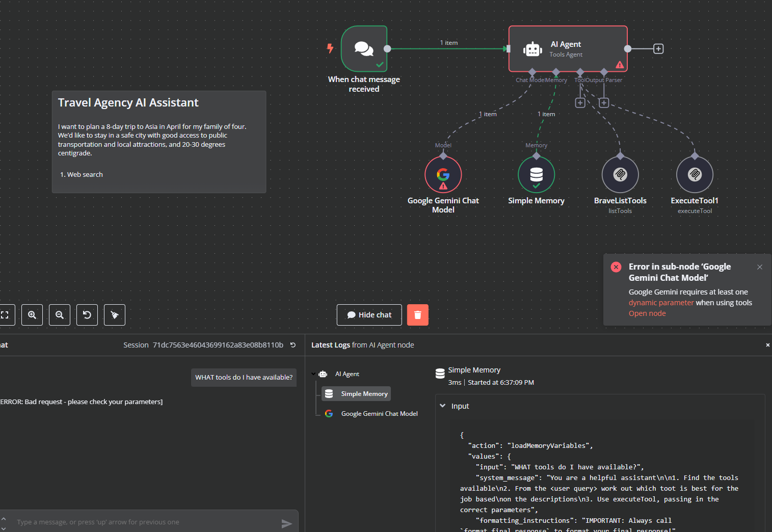
Task: Open the When chat message received trigger node
Action: 364,49
